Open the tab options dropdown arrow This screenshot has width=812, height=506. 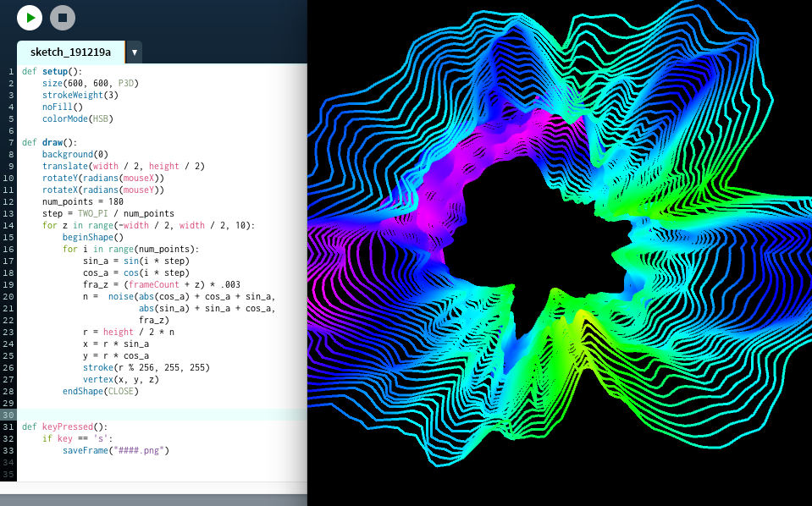(134, 52)
